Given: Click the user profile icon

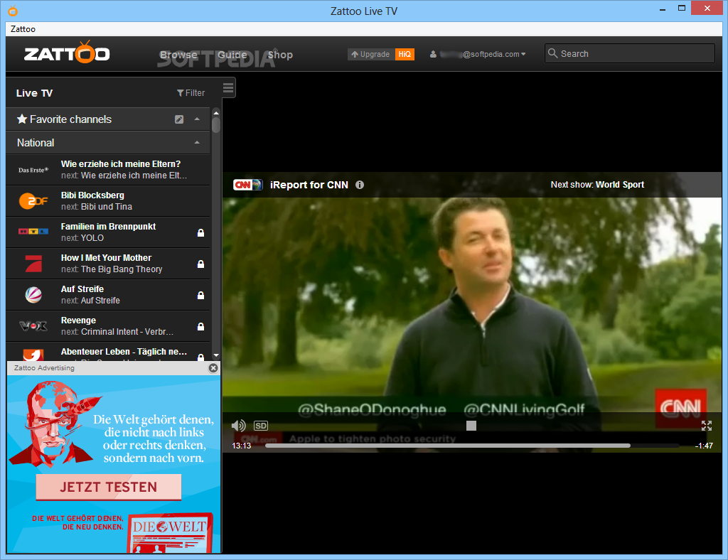Looking at the screenshot, I should pyautogui.click(x=433, y=54).
